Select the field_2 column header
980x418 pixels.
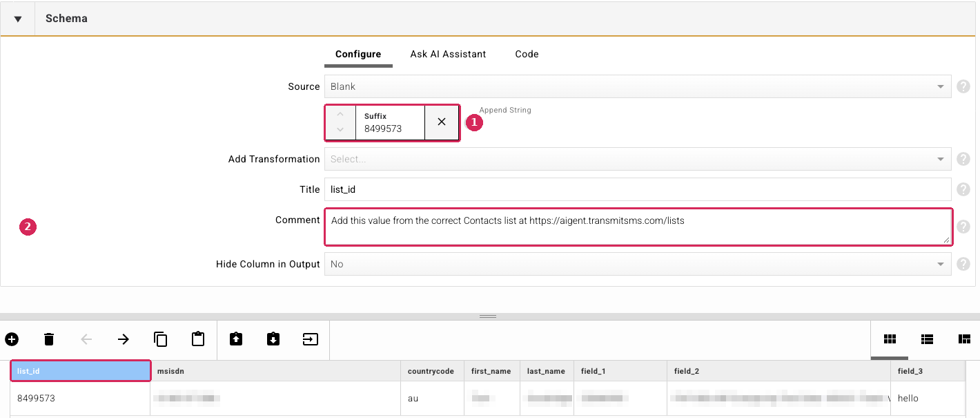[778, 371]
